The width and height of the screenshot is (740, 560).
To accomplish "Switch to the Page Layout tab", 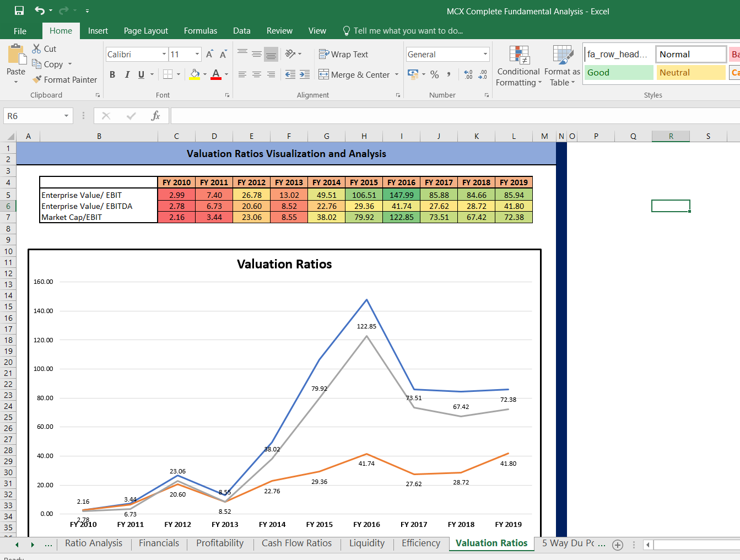I will (x=146, y=31).
